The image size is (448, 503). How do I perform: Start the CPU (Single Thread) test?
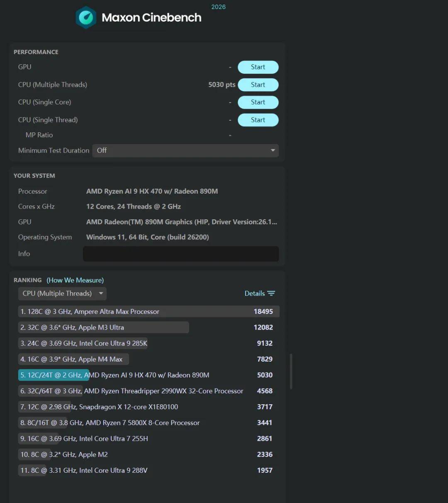(258, 120)
